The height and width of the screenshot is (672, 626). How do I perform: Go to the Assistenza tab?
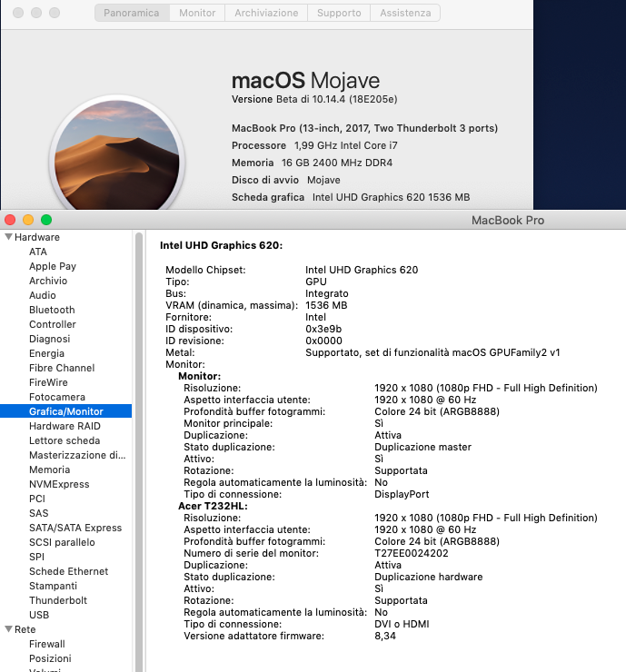[405, 13]
